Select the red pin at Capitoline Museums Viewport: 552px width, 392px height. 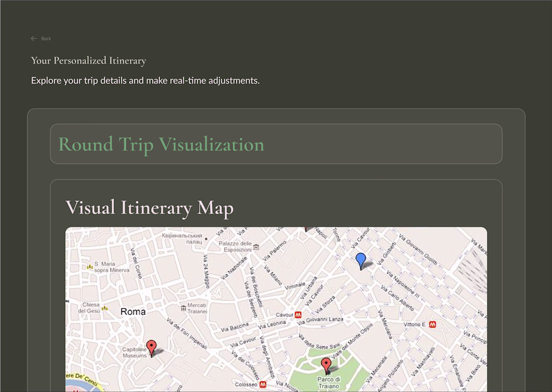pos(152,348)
